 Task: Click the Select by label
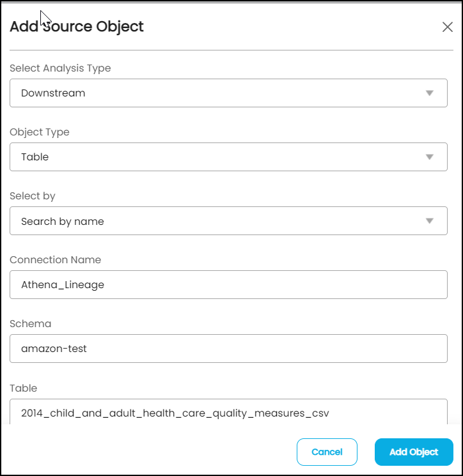pyautogui.click(x=33, y=196)
